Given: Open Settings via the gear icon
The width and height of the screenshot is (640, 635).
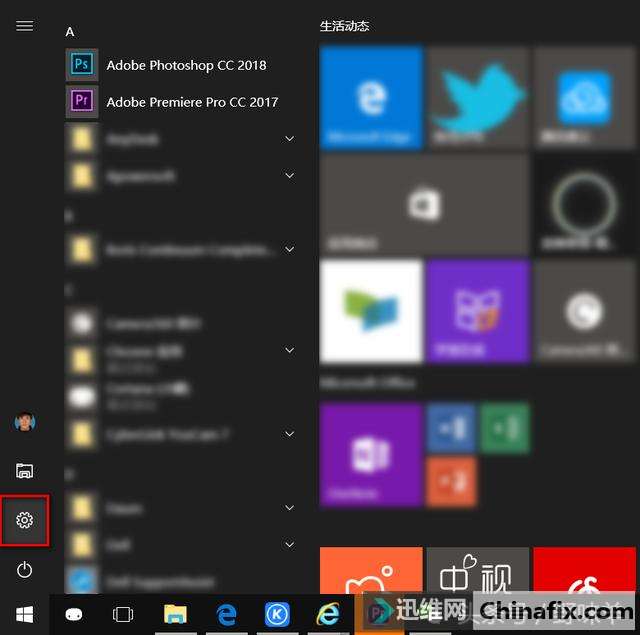Looking at the screenshot, I should tap(24, 520).
